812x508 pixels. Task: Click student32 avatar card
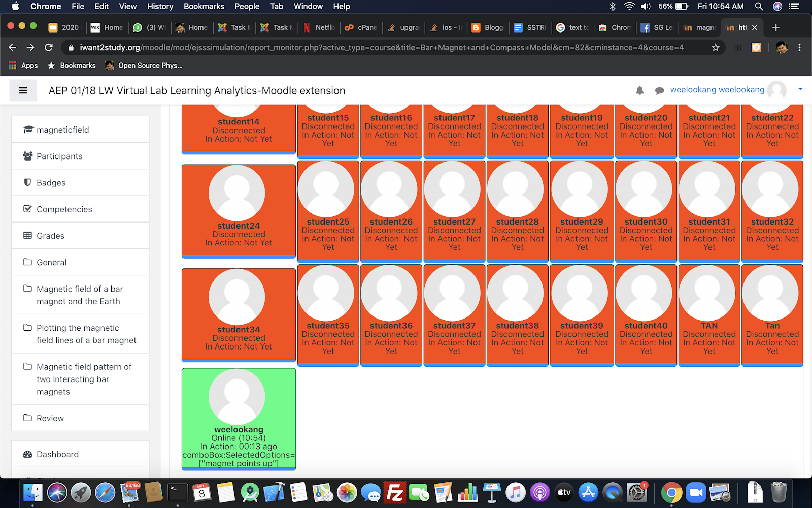[x=772, y=211]
